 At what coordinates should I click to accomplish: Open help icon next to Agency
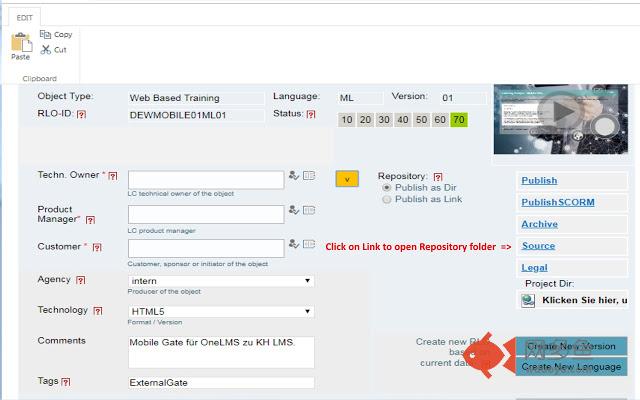pyautogui.click(x=81, y=280)
